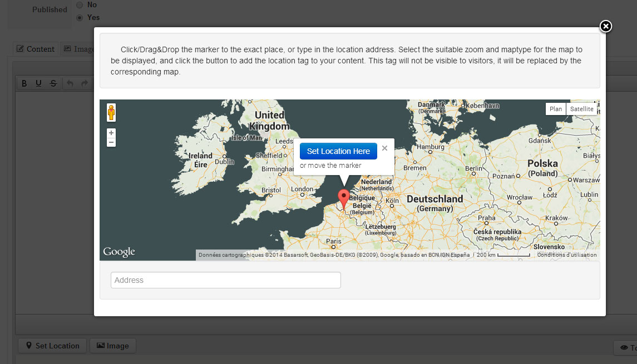Click the København label on the map

[x=482, y=106]
